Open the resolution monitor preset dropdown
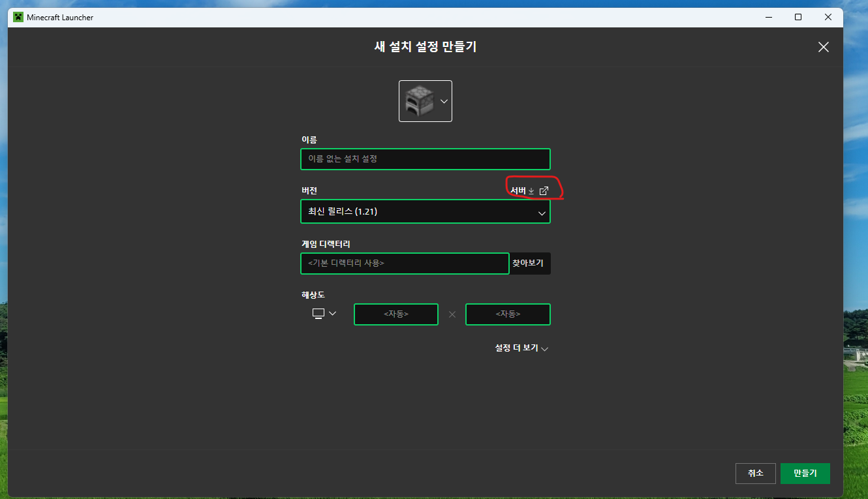 (x=324, y=314)
